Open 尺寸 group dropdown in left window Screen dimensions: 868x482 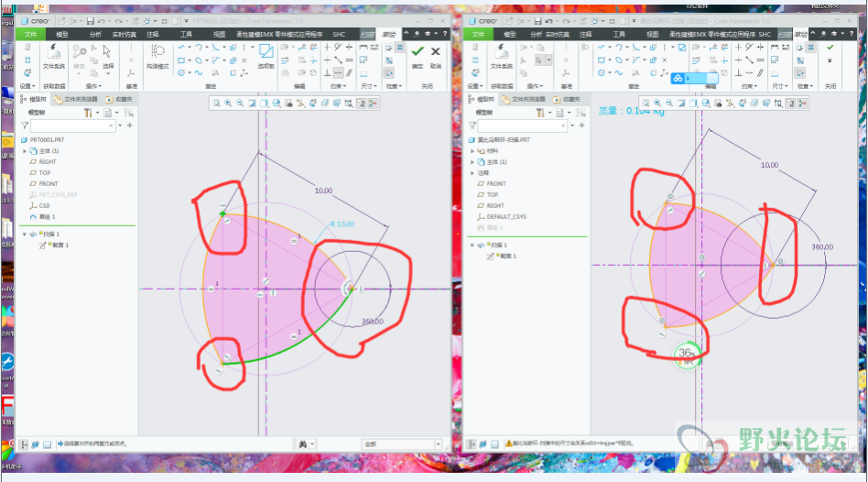[369, 86]
